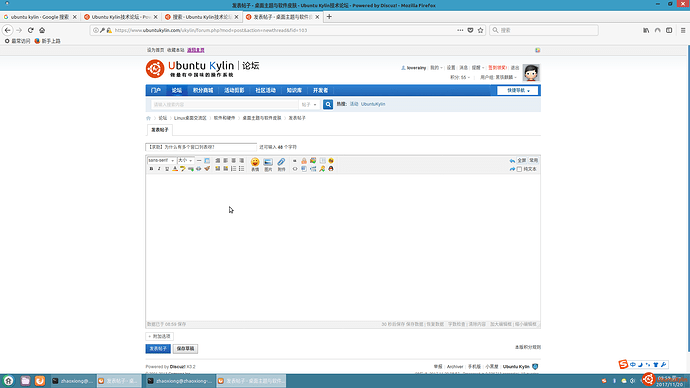The height and width of the screenshot is (388, 690).
Task: Go back with Firefox back arrow
Action: [7, 30]
